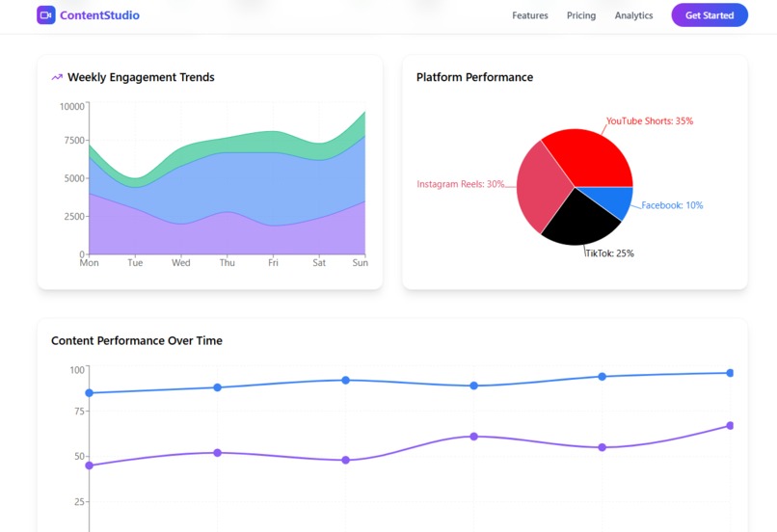This screenshot has width=777, height=532.
Task: Click the purple area of the weekly chart
Action: tap(228, 235)
